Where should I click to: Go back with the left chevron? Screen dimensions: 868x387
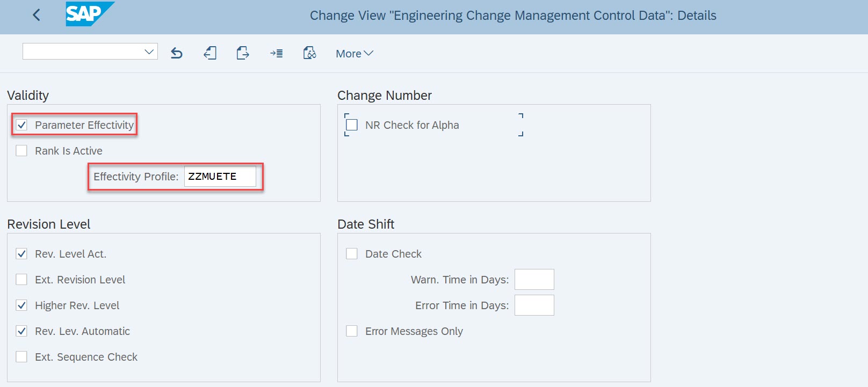[x=37, y=15]
